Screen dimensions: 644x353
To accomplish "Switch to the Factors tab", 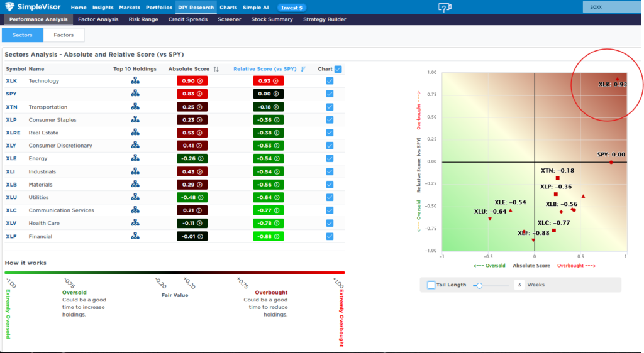I will point(64,35).
